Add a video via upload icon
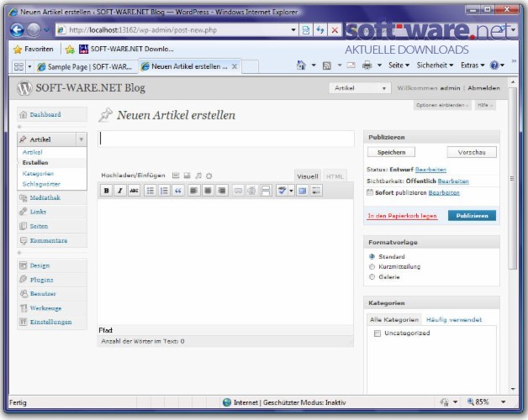Image resolution: width=528 pixels, height=420 pixels. [x=187, y=176]
